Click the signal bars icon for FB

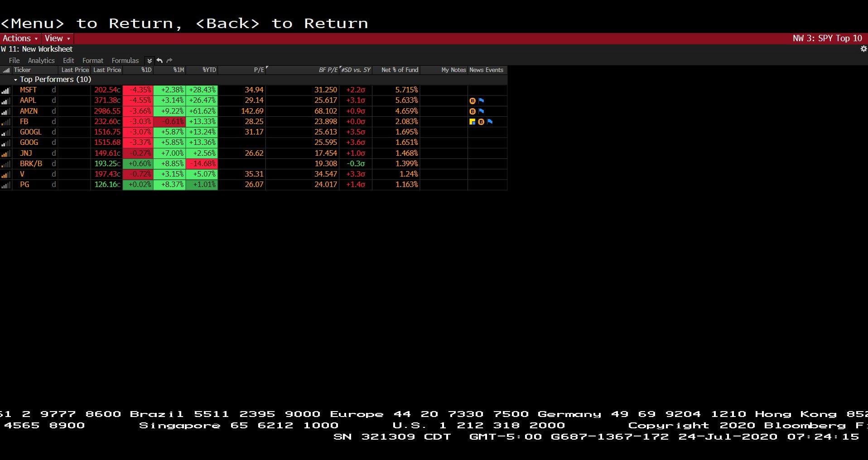[x=6, y=122]
